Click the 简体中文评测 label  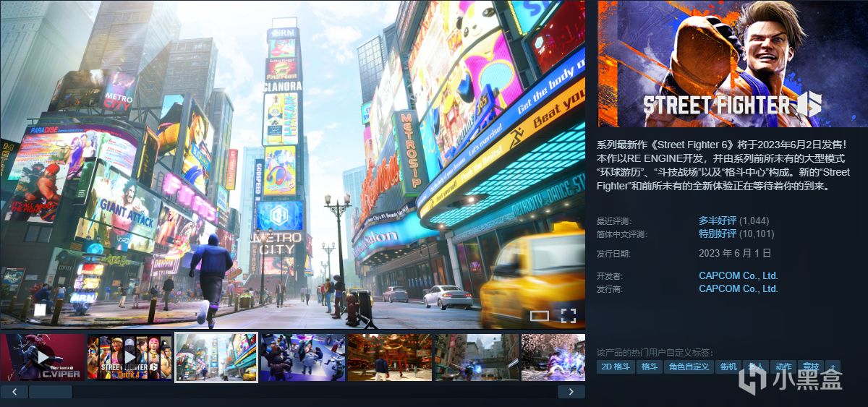622,234
